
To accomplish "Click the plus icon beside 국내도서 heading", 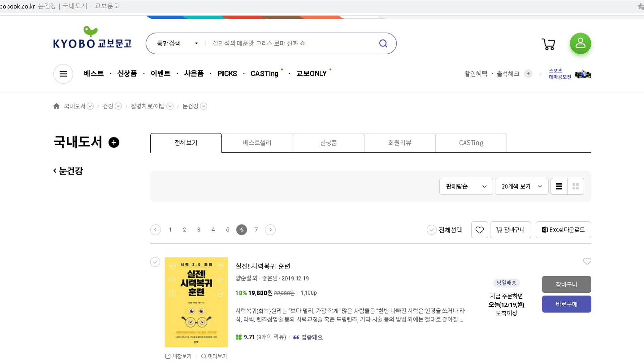I will coord(114,142).
